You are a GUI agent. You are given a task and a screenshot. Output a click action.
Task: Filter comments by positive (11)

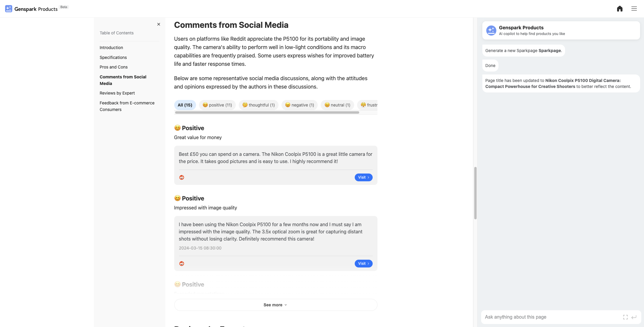217,105
